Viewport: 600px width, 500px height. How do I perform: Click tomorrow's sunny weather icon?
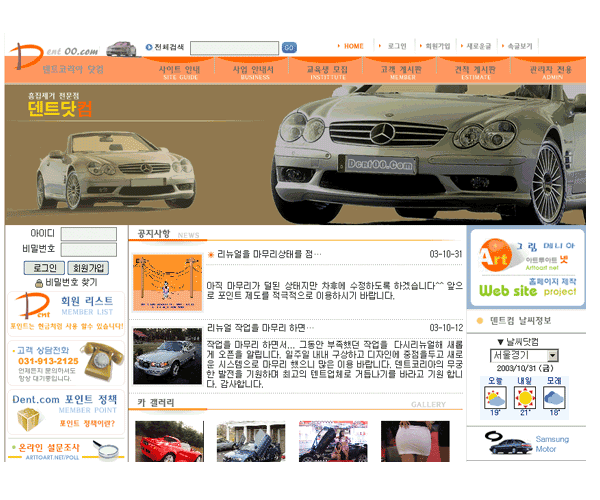tap(525, 397)
